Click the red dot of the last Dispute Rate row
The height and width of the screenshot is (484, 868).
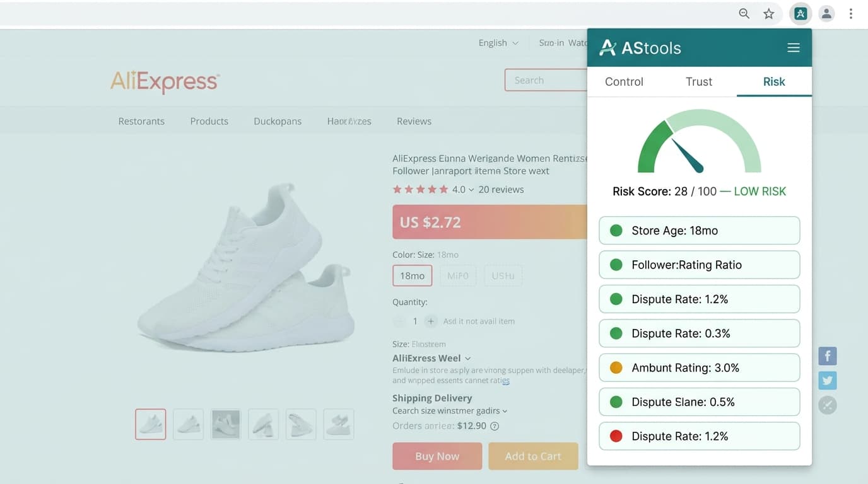pos(616,436)
